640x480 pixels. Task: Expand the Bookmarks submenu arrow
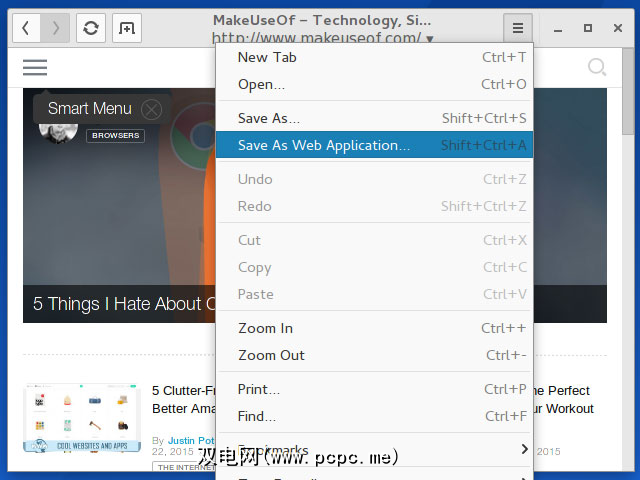click(x=524, y=449)
